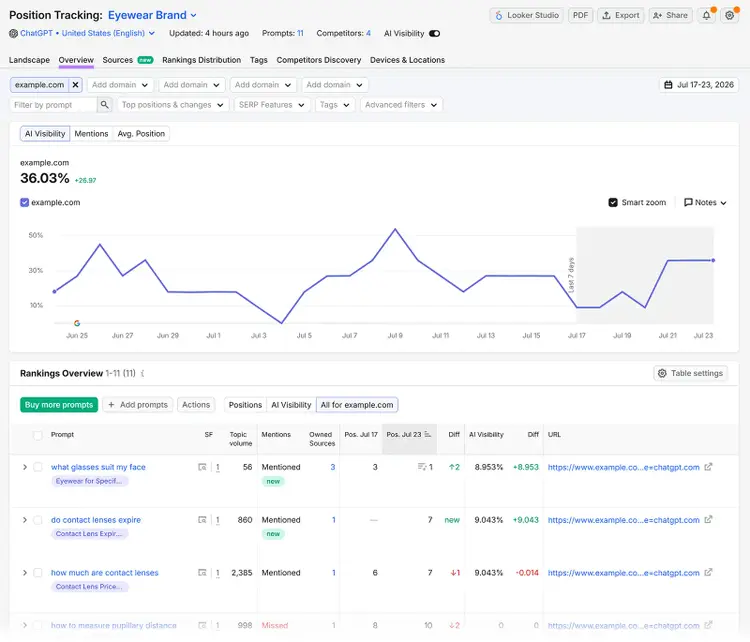Switch table view to AI Visibility

click(291, 405)
